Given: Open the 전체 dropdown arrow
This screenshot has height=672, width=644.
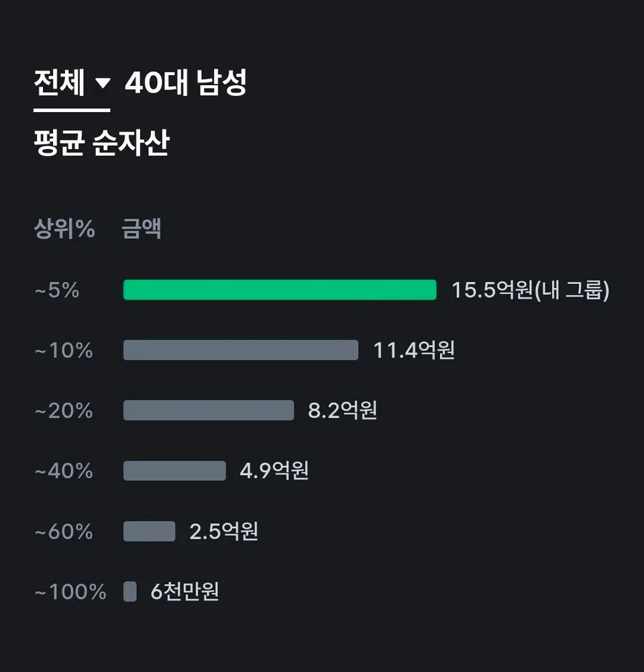Looking at the screenshot, I should click(103, 83).
